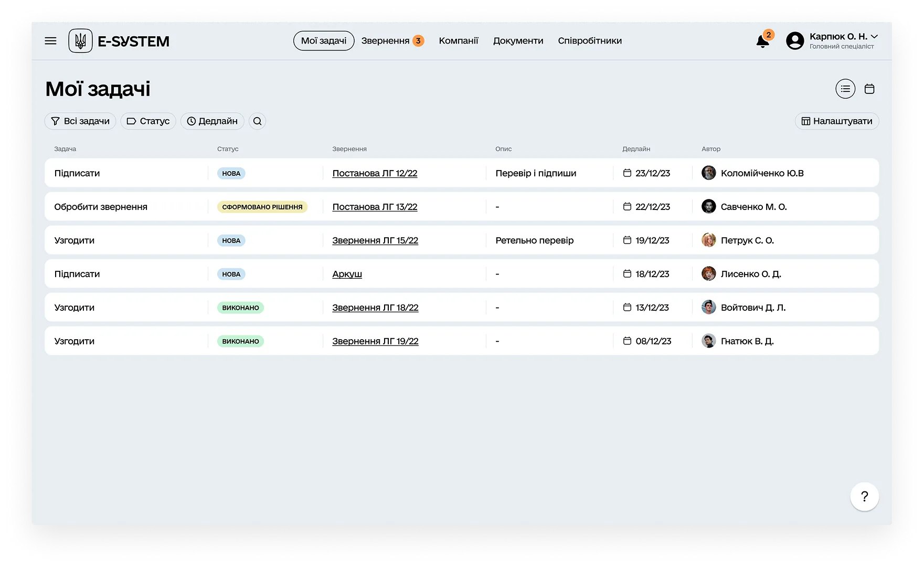Click Петрук С. О. avatar
Screen dimensions: 924x567
(709, 240)
